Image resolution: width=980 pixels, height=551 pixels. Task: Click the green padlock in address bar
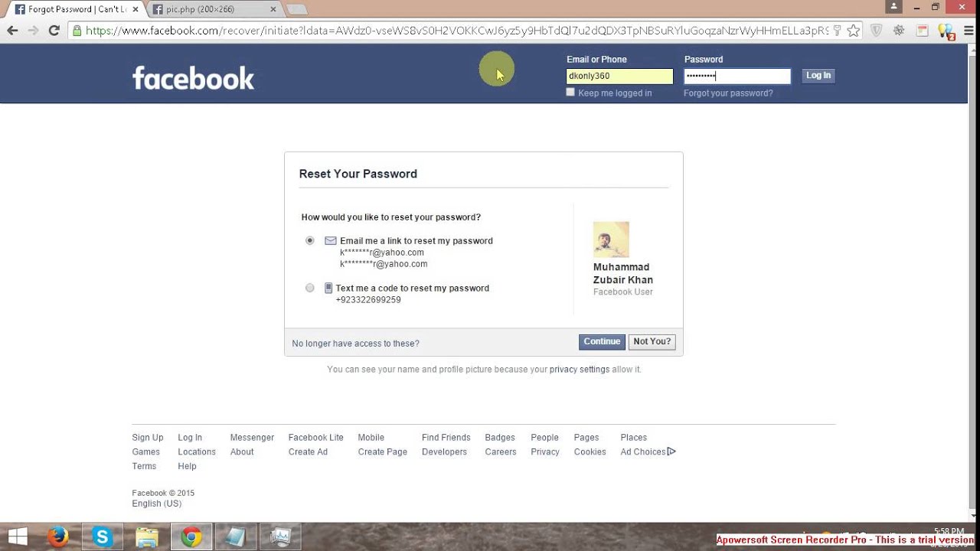pos(77,31)
